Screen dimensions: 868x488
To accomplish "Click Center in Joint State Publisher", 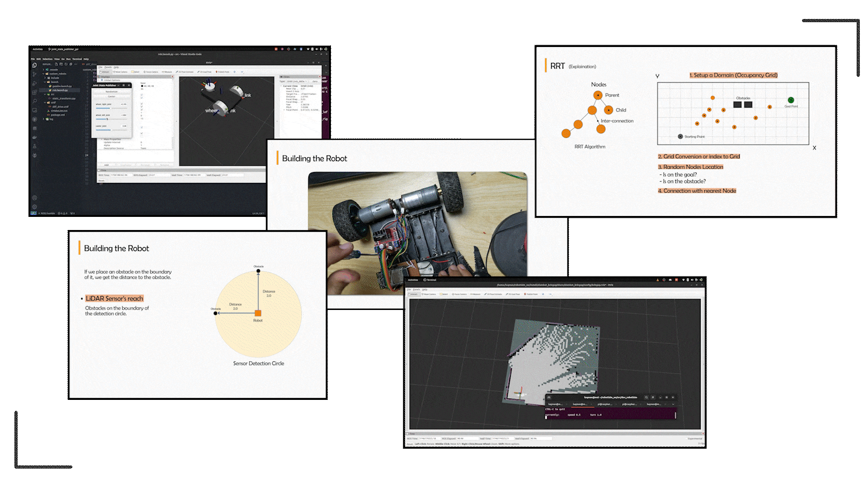I will pyautogui.click(x=112, y=96).
